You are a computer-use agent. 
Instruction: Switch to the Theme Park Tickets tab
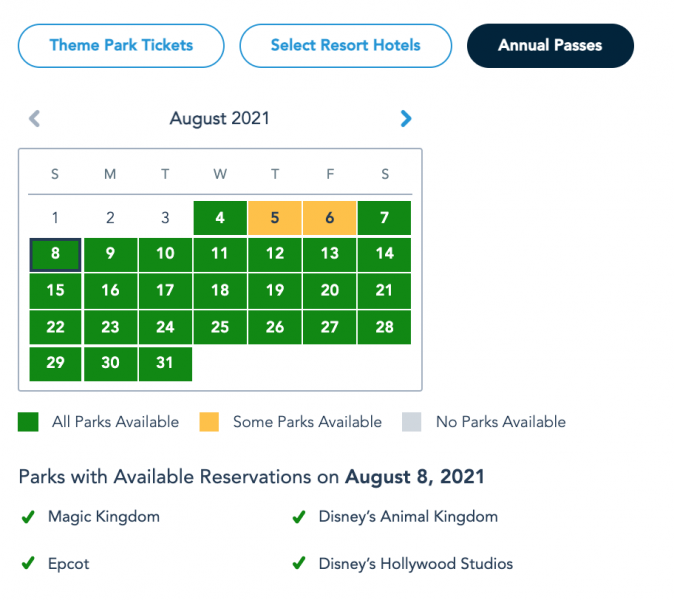[121, 46]
